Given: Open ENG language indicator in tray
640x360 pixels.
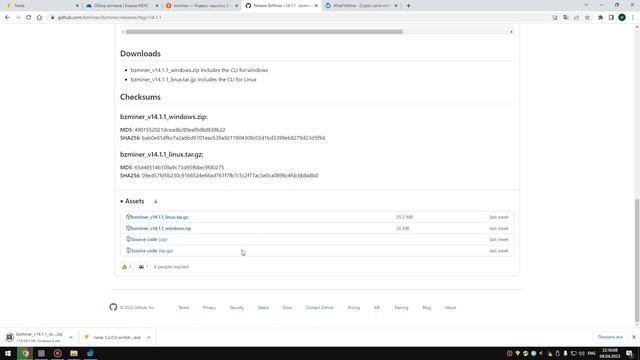Looking at the screenshot, I should pyautogui.click(x=591, y=353).
